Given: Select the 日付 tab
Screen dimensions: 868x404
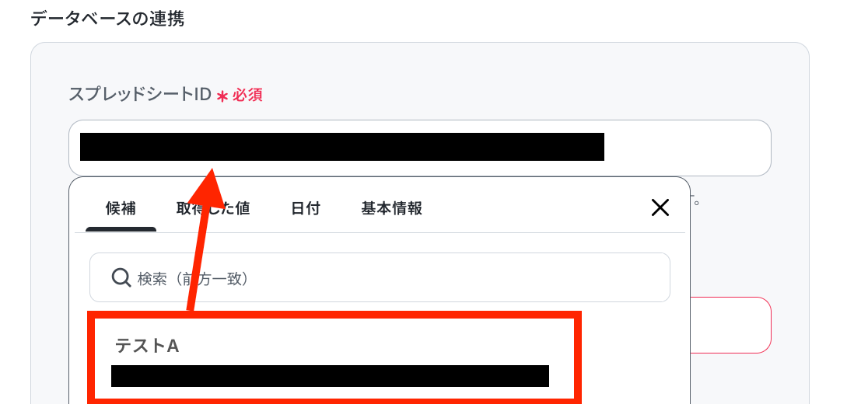Looking at the screenshot, I should click(x=306, y=208).
